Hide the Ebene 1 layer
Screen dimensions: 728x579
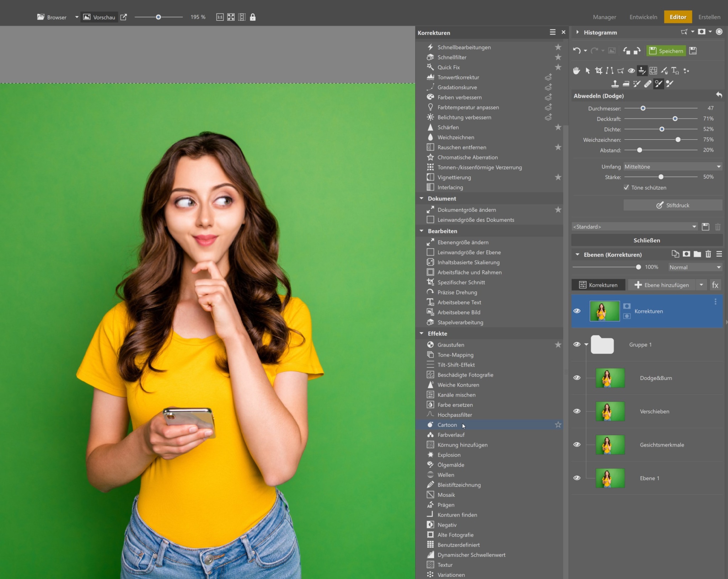point(577,478)
